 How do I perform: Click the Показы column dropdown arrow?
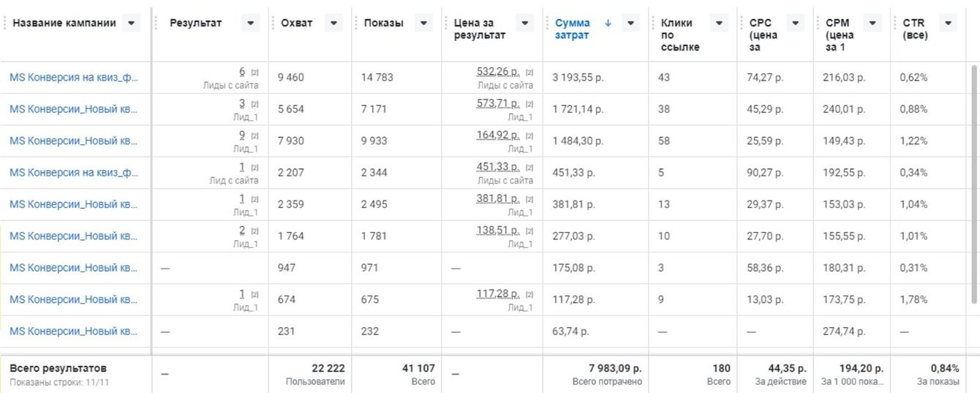(424, 23)
